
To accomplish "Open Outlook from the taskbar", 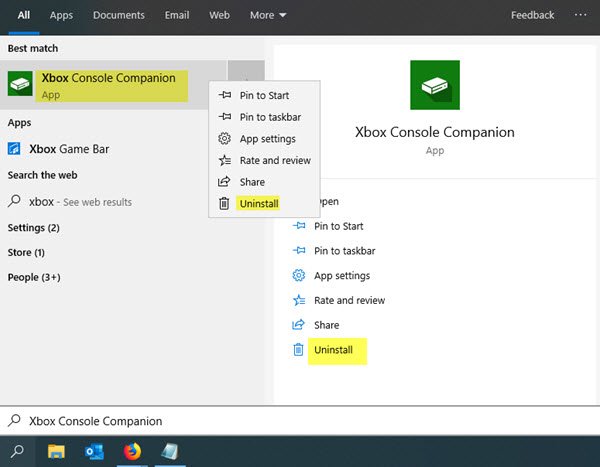I will click(94, 452).
